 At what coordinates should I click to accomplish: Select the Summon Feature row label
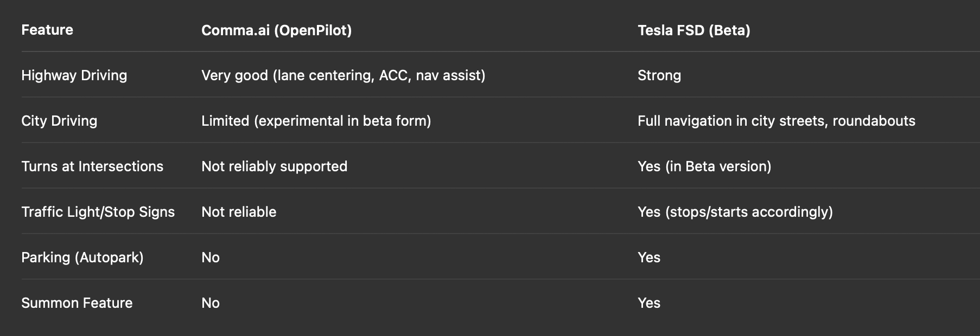tap(77, 303)
